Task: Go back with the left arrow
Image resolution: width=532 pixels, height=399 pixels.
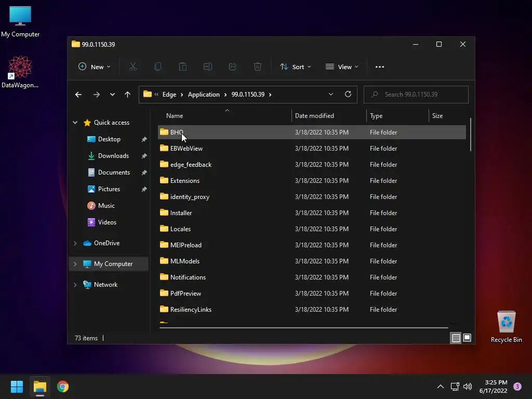Action: [78, 95]
